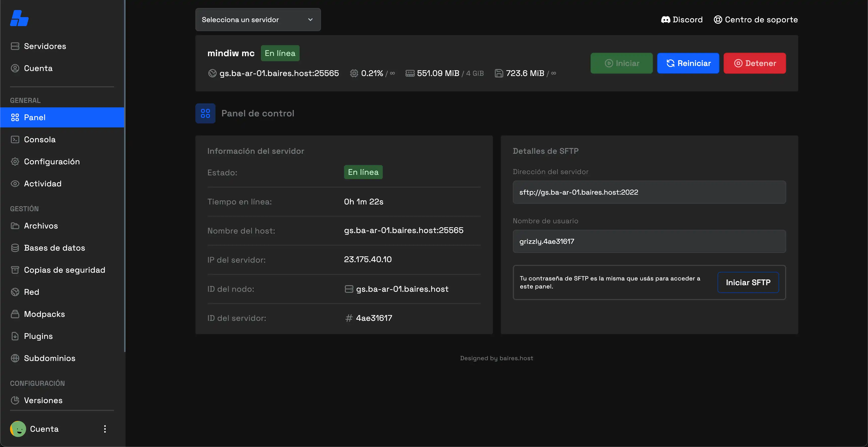
Task: Open Actividad from the sidebar
Action: click(42, 183)
